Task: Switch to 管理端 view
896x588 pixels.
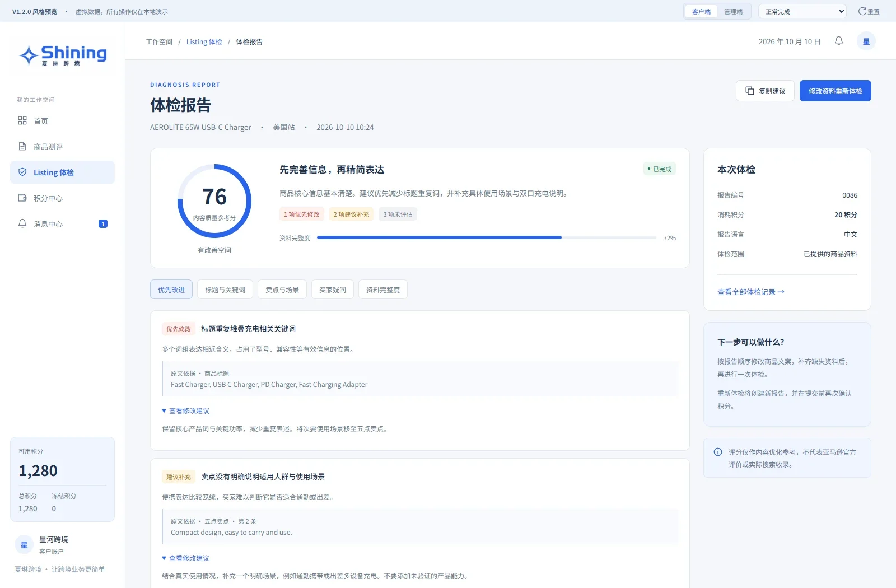Action: click(x=734, y=11)
